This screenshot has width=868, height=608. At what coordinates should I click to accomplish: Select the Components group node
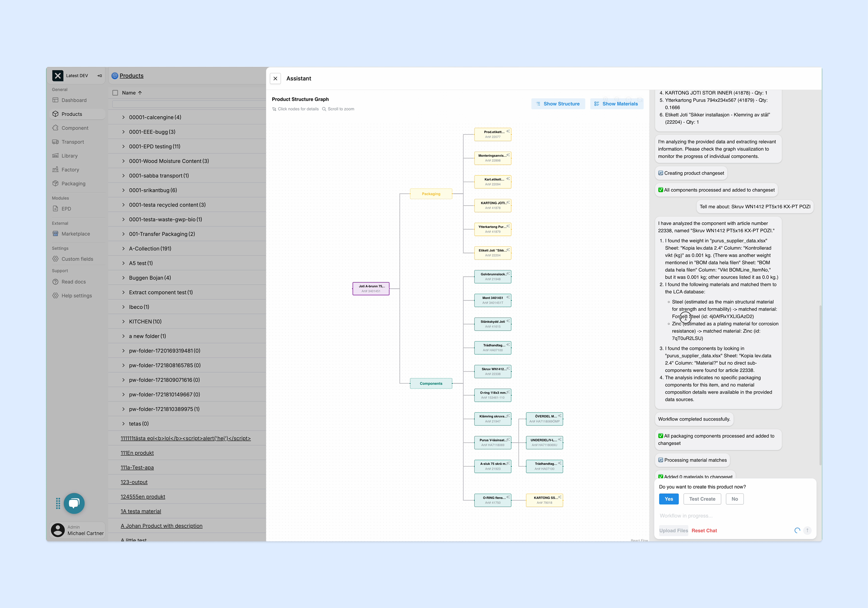tap(431, 384)
